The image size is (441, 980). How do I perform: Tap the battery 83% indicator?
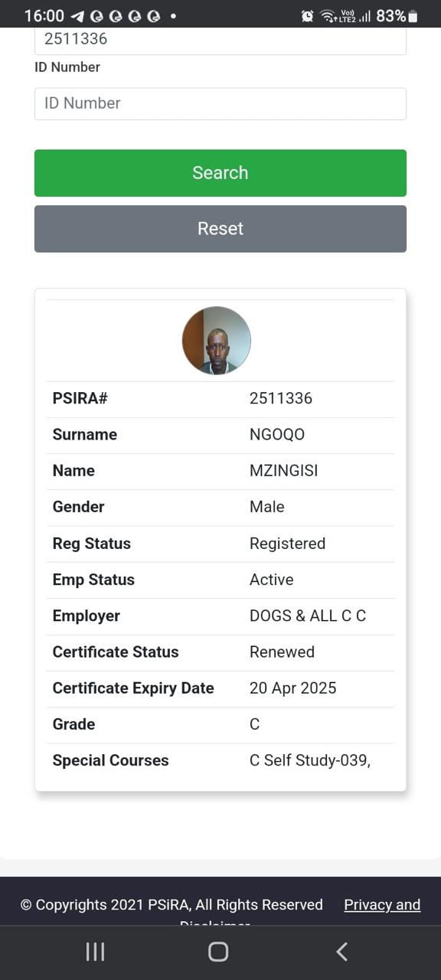[x=397, y=16]
